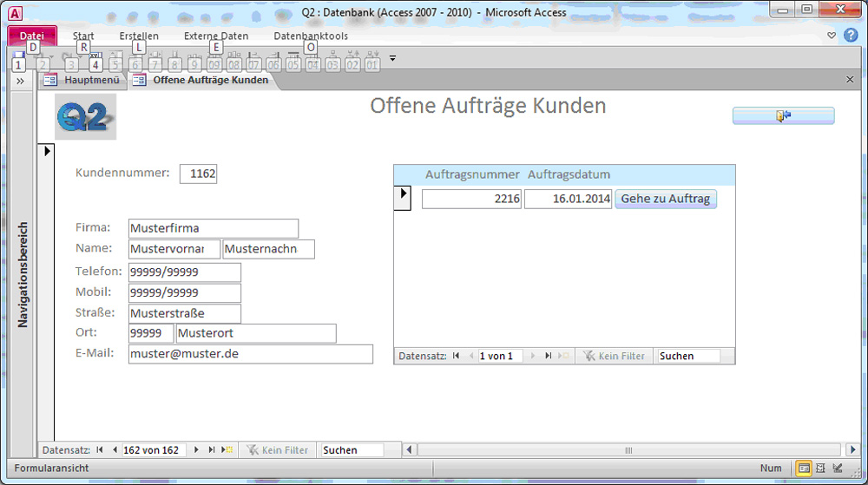This screenshot has height=485, width=868.
Task: Click the first name field Mustervorname
Action: (174, 249)
